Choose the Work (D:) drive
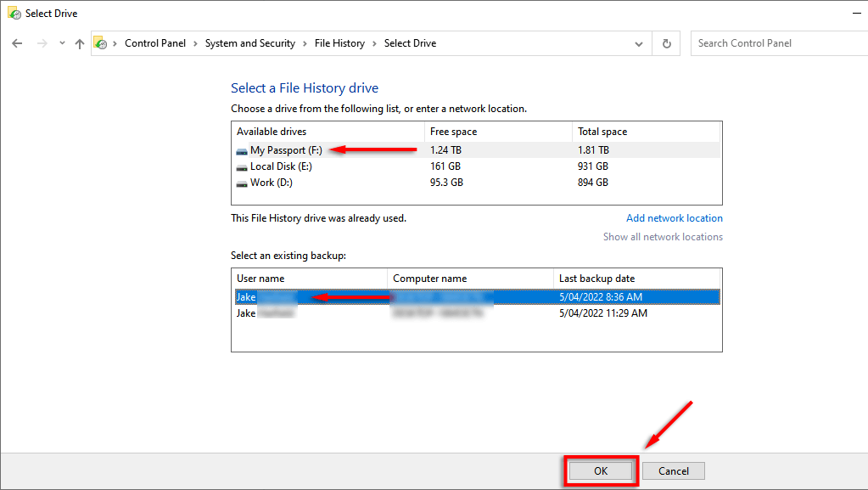 (271, 183)
